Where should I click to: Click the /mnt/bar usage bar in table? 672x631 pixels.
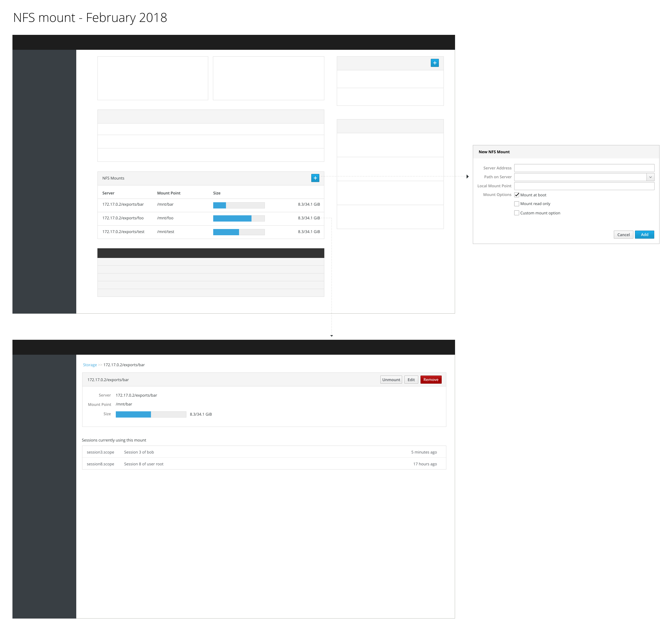tap(239, 205)
